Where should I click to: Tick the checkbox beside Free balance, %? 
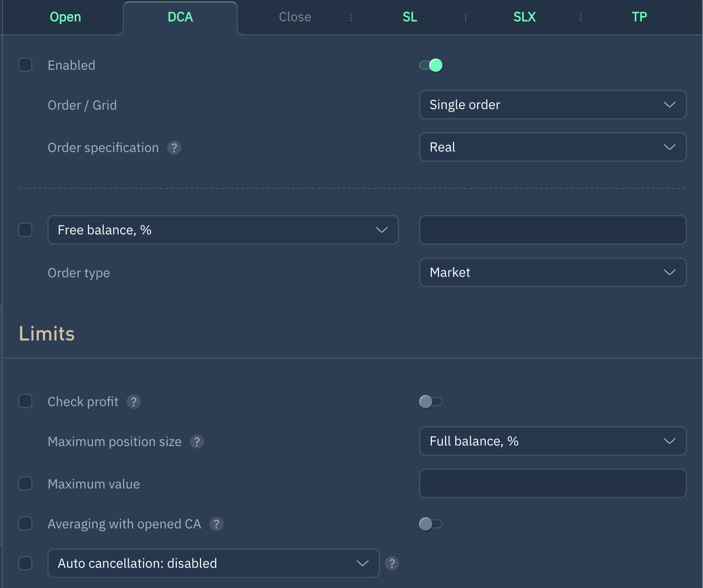[x=25, y=230]
